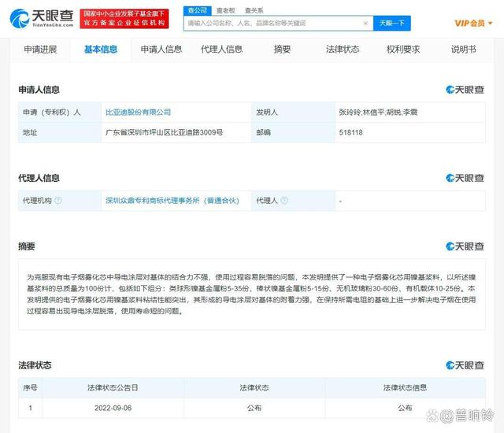Switch to the 查老板 search tab
The height and width of the screenshot is (433, 504).
pyautogui.click(x=225, y=10)
